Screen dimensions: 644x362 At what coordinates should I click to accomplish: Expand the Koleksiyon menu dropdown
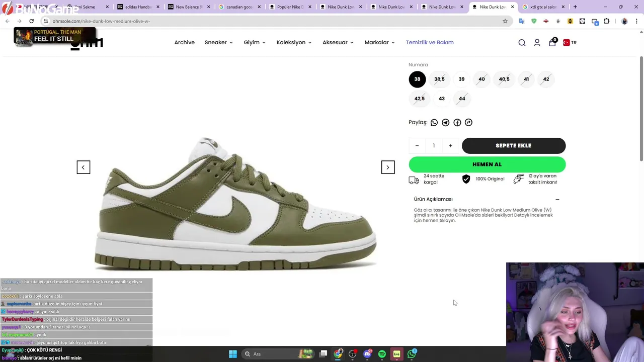294,42
